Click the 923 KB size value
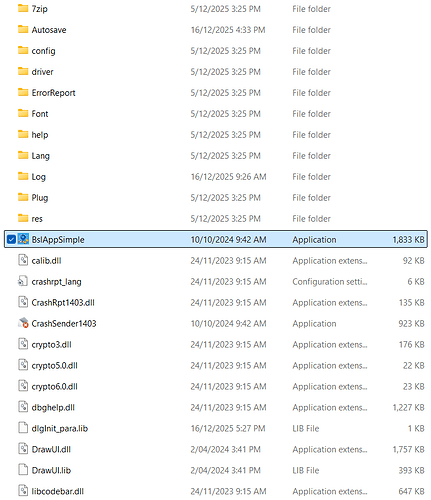This screenshot has height=500, width=431. tap(411, 324)
